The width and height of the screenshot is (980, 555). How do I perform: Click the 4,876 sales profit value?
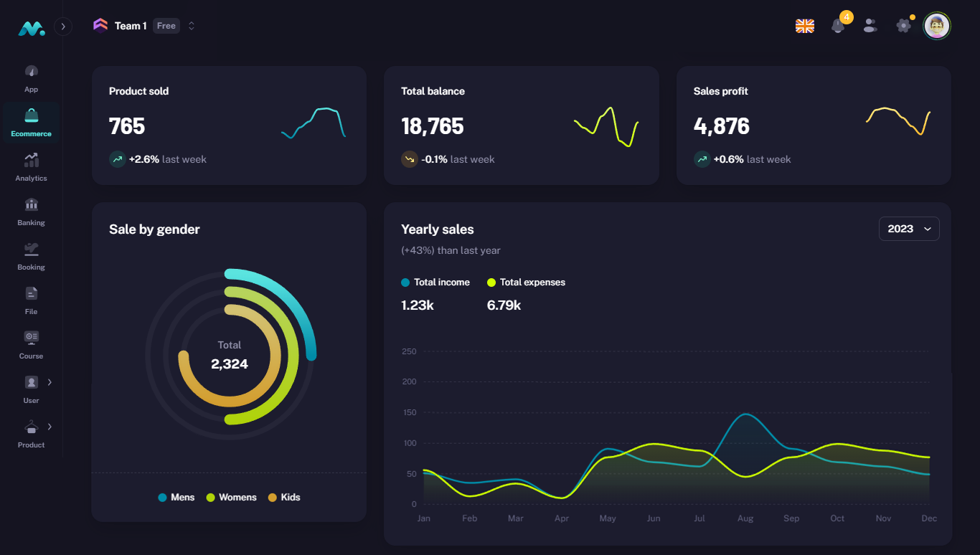pos(722,126)
